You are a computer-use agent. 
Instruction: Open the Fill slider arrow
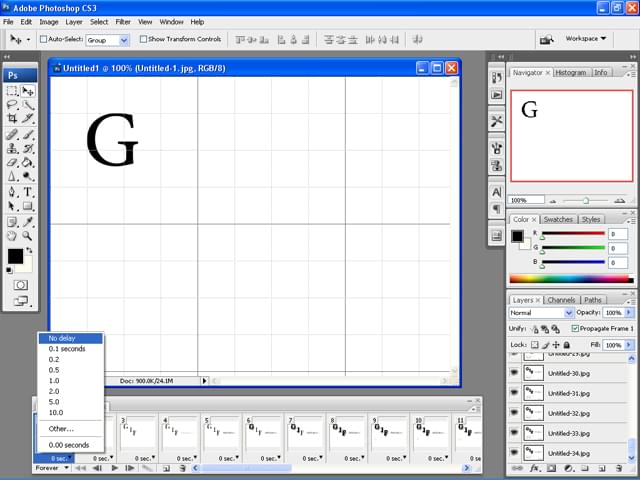(629, 345)
